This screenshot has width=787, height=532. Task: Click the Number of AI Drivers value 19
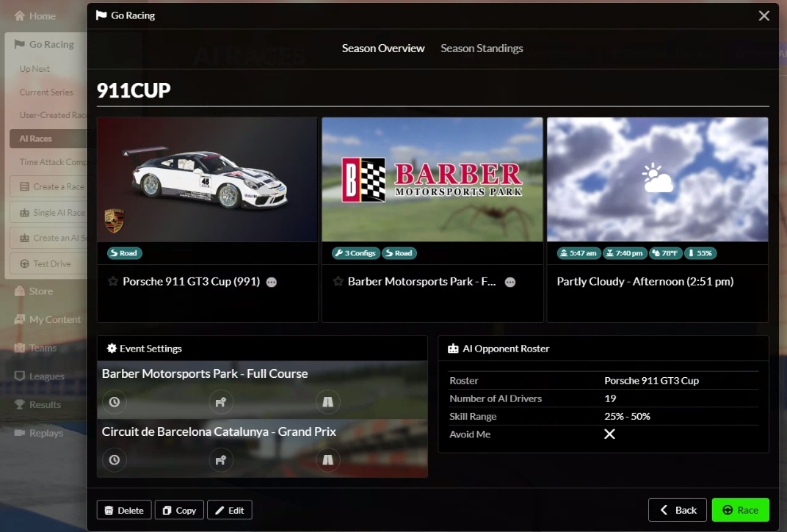pyautogui.click(x=610, y=398)
